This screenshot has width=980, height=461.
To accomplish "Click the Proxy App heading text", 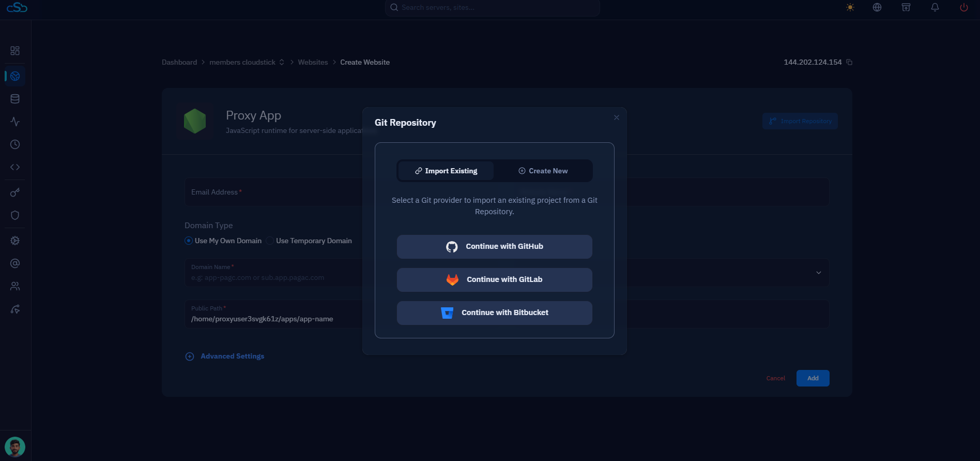I will pyautogui.click(x=253, y=115).
